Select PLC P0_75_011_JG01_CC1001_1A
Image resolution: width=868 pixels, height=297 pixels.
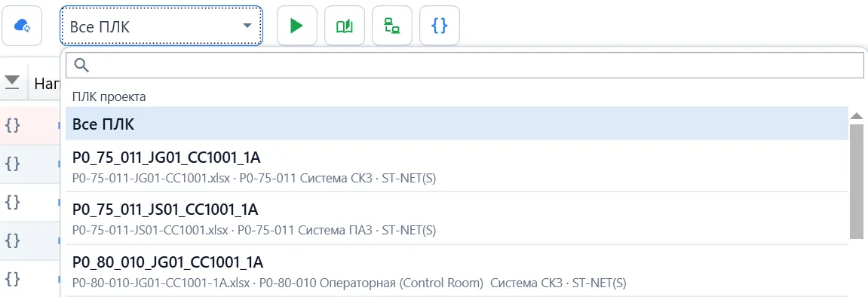coord(457,167)
